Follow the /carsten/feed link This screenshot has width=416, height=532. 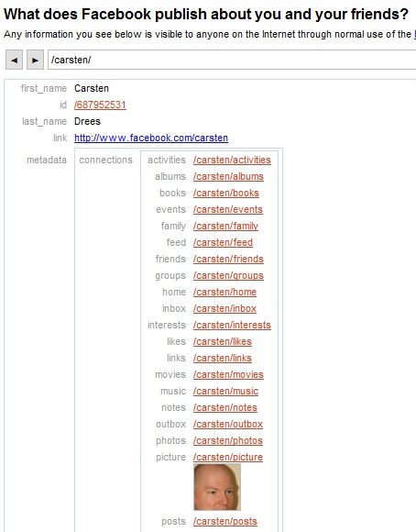(x=223, y=242)
